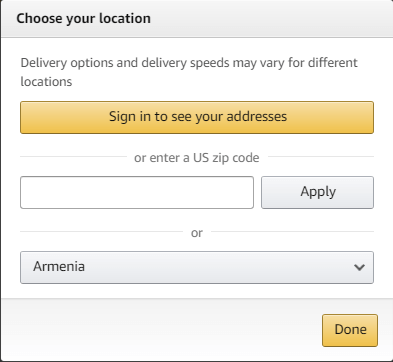Apply the entered zip code
The height and width of the screenshot is (362, 393).
point(317,193)
